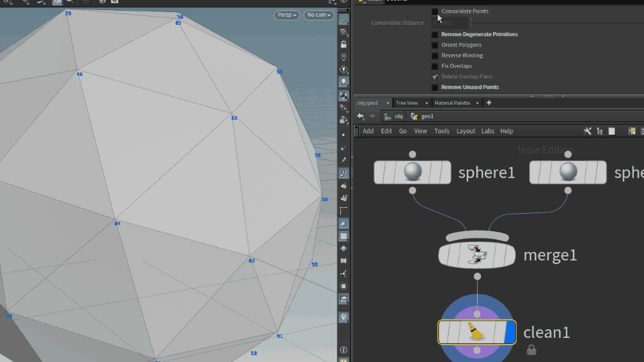Click the wrench tools icon in network toolbar

[588, 131]
